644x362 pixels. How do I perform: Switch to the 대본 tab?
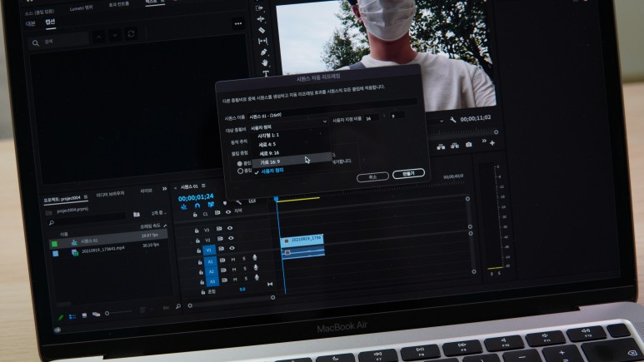tap(31, 24)
